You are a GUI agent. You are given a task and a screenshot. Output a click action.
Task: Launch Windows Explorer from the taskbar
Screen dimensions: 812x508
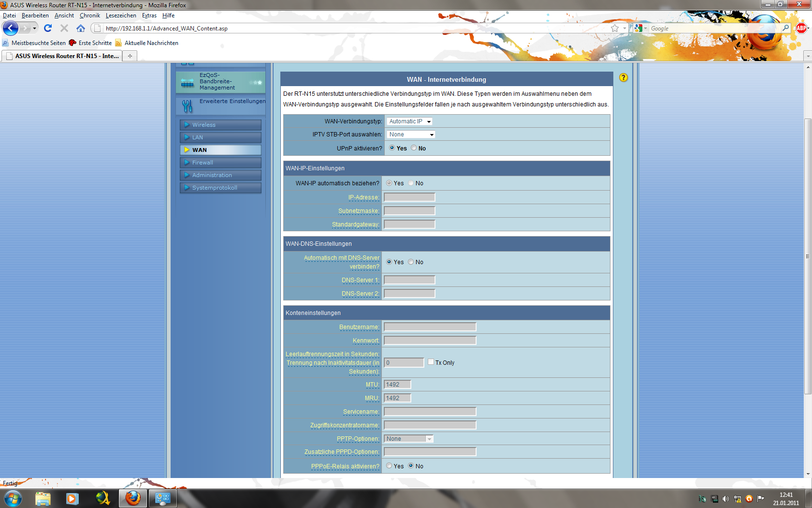coord(43,498)
